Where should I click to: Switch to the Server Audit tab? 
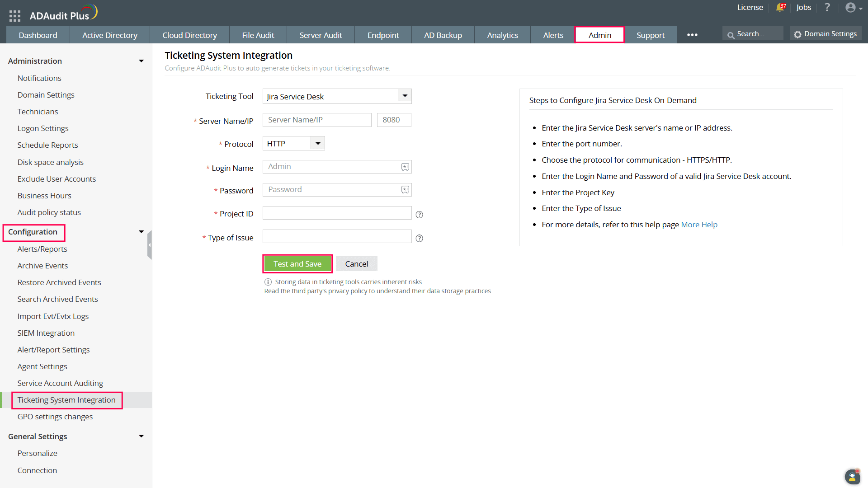(321, 35)
